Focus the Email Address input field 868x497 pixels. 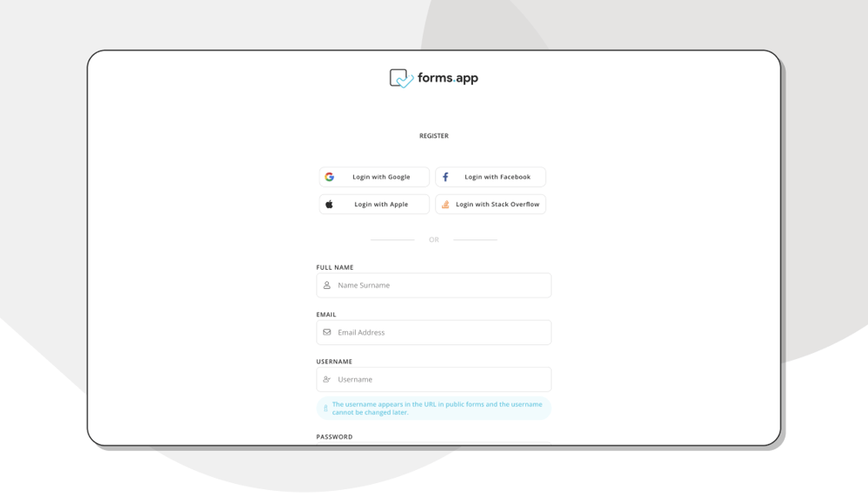(438, 332)
